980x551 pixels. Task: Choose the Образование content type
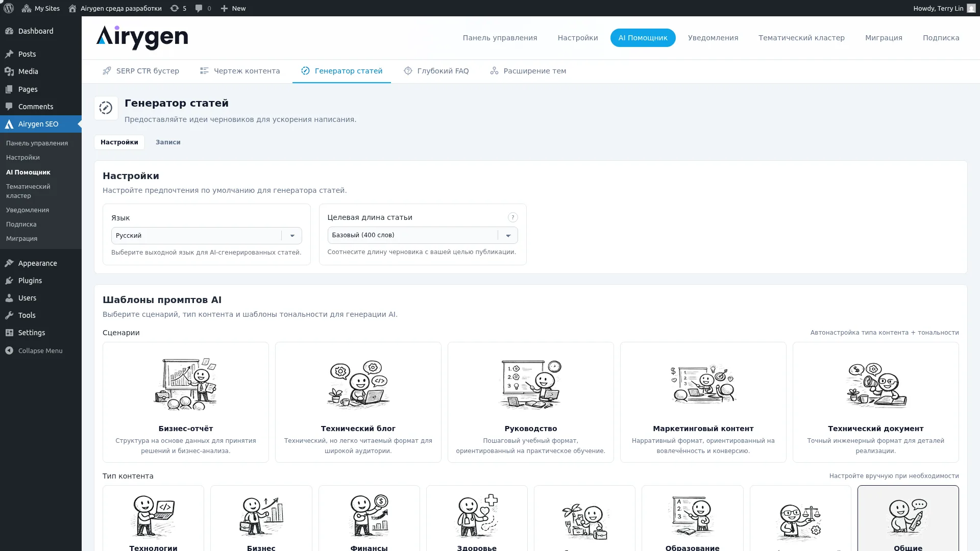[x=693, y=518]
